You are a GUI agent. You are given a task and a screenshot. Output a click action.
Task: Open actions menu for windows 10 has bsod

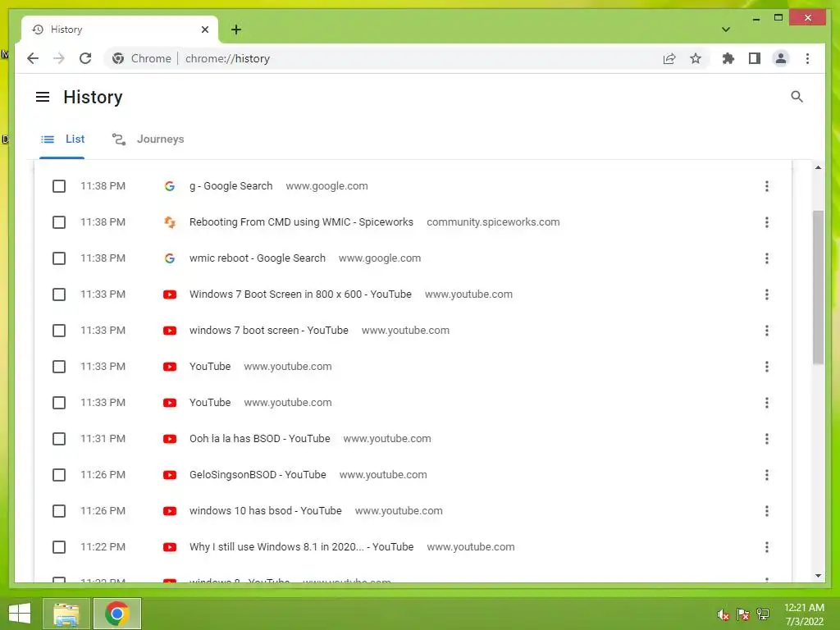click(x=767, y=511)
